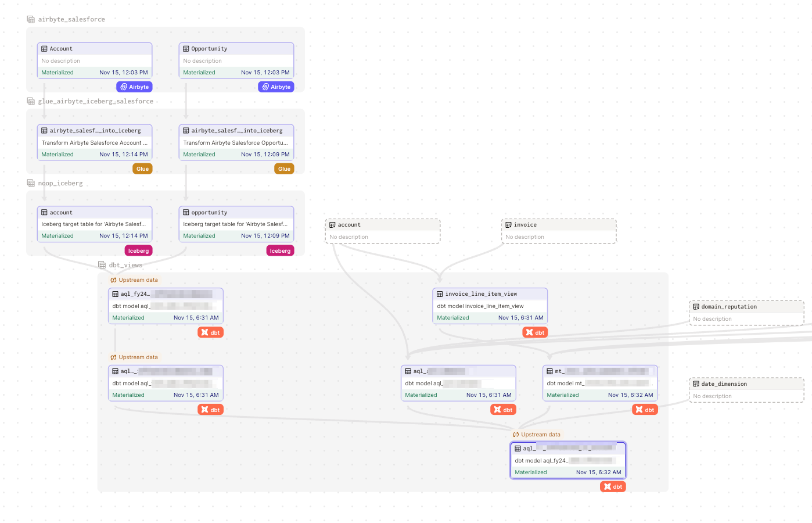812x523 pixels.
Task: Expand Upstream data above the aql_fy24 view node
Action: [x=133, y=280]
